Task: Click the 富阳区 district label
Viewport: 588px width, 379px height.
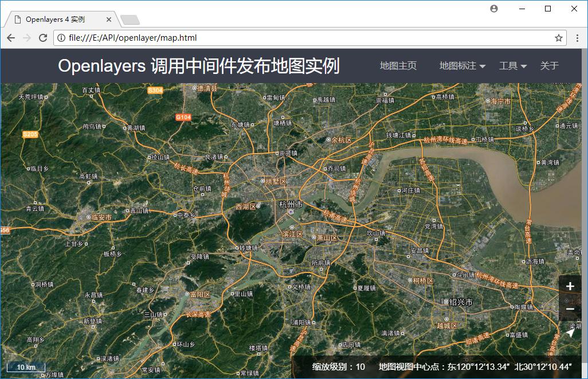Action: [200, 295]
